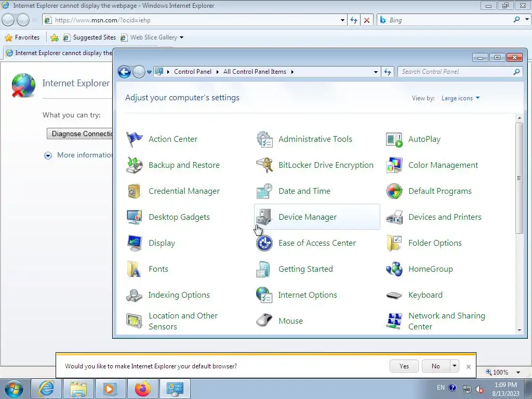Open the BitLocker Drive Encryption keys icon
The image size is (532, 399).
264,165
